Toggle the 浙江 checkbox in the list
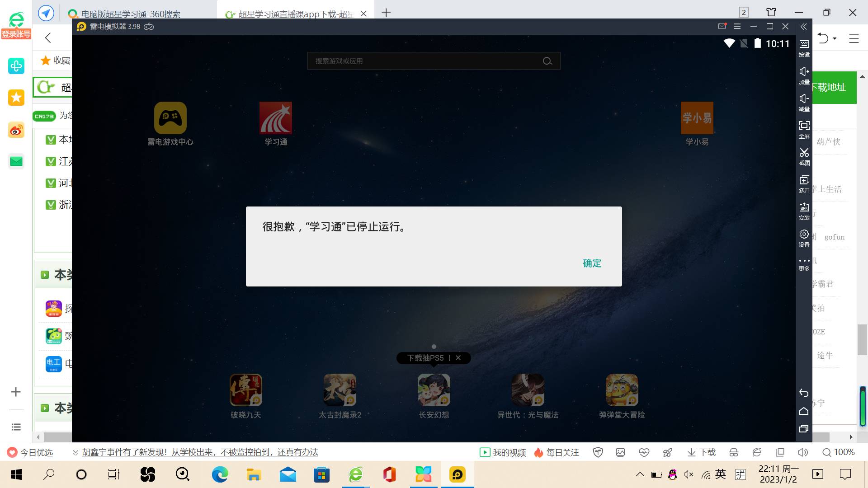This screenshot has width=868, height=488. (51, 205)
